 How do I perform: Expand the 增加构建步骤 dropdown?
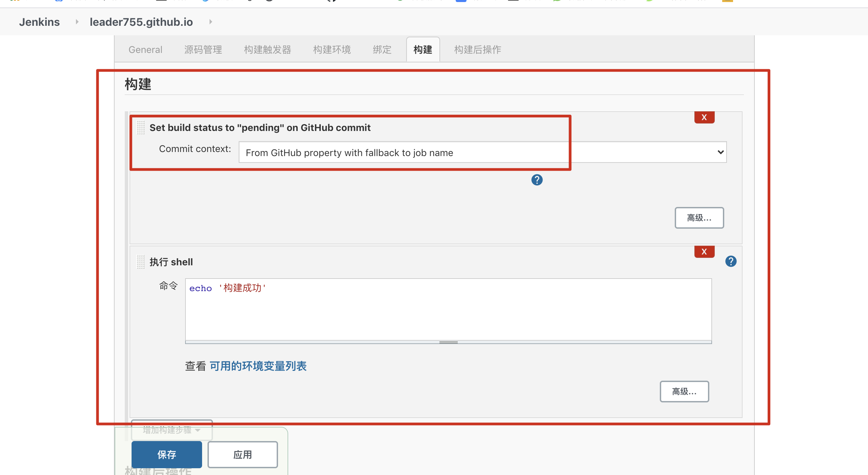[172, 430]
